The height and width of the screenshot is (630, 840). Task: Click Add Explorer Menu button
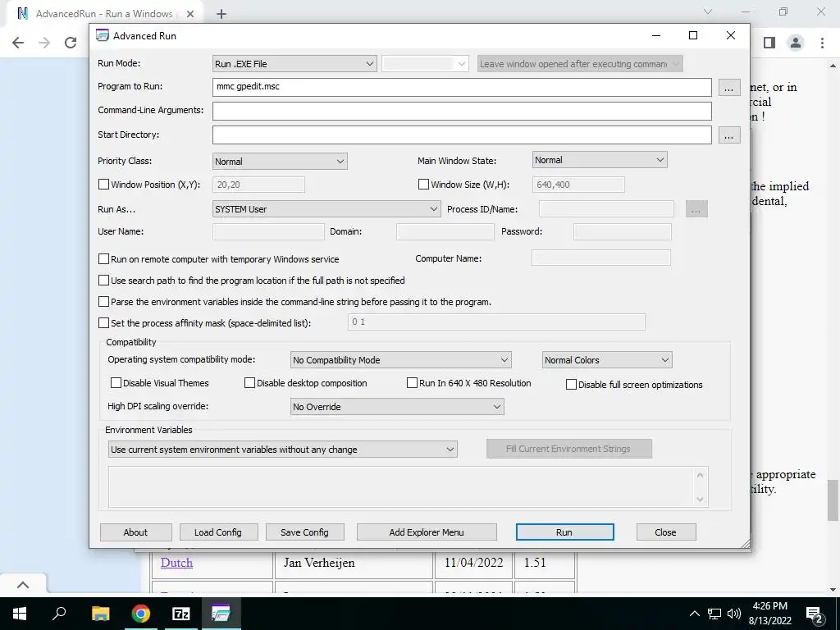(x=427, y=532)
